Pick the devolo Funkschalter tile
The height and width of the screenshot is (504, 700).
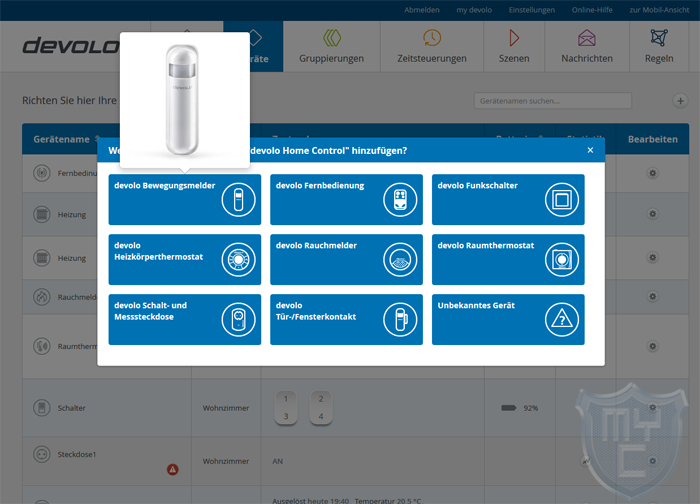[x=508, y=200]
